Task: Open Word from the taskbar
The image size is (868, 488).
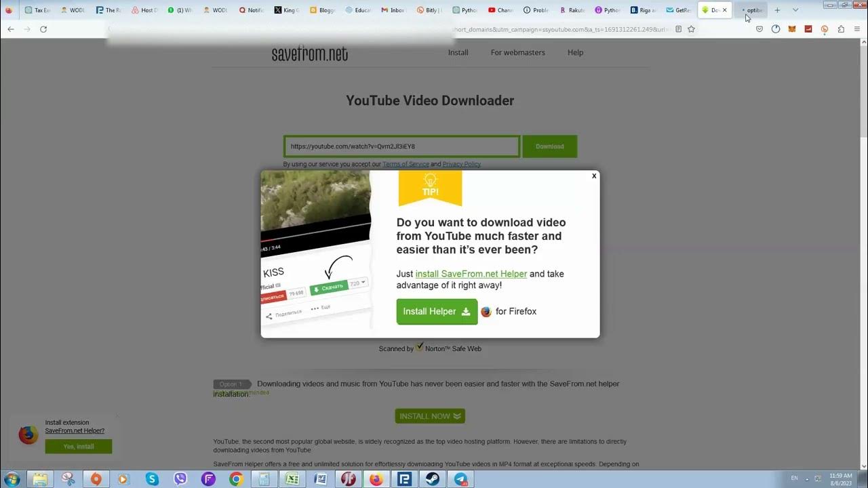Action: tap(320, 479)
